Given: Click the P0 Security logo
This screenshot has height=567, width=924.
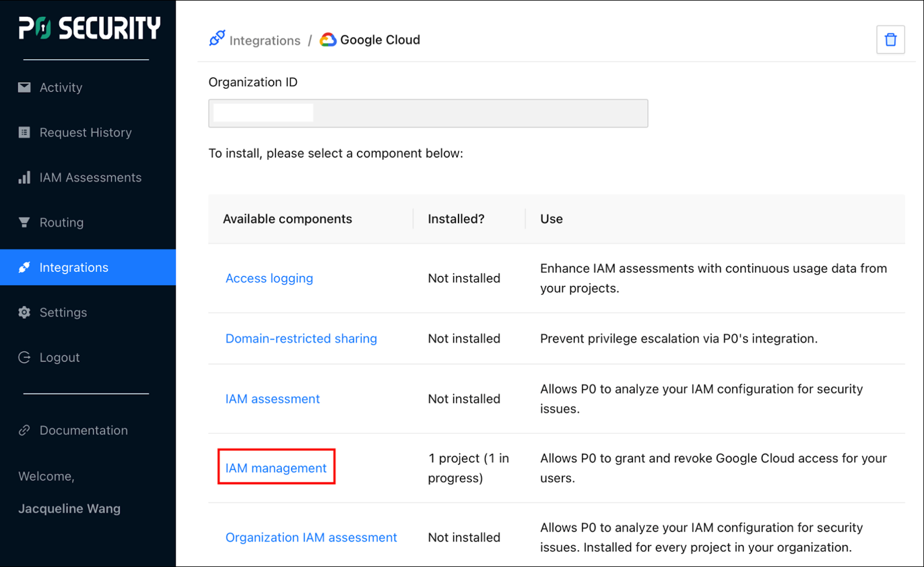Looking at the screenshot, I should [x=89, y=28].
